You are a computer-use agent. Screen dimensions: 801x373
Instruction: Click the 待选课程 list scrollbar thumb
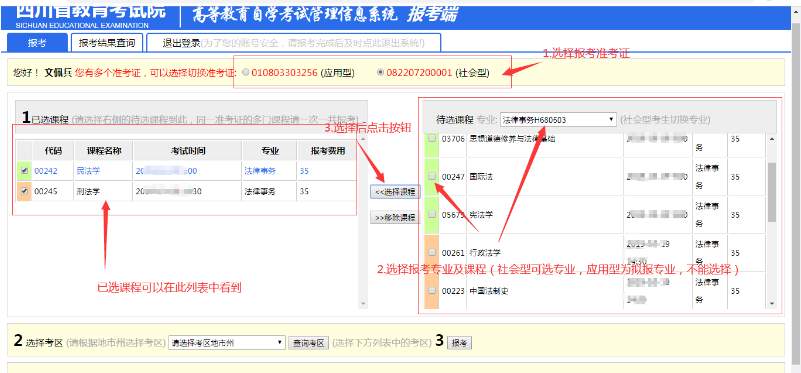tap(772, 192)
